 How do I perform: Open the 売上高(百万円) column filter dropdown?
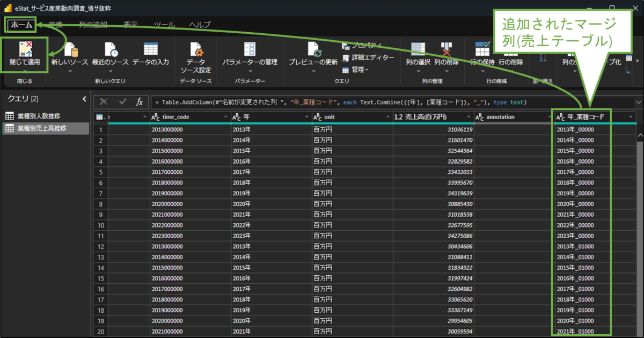click(467, 116)
